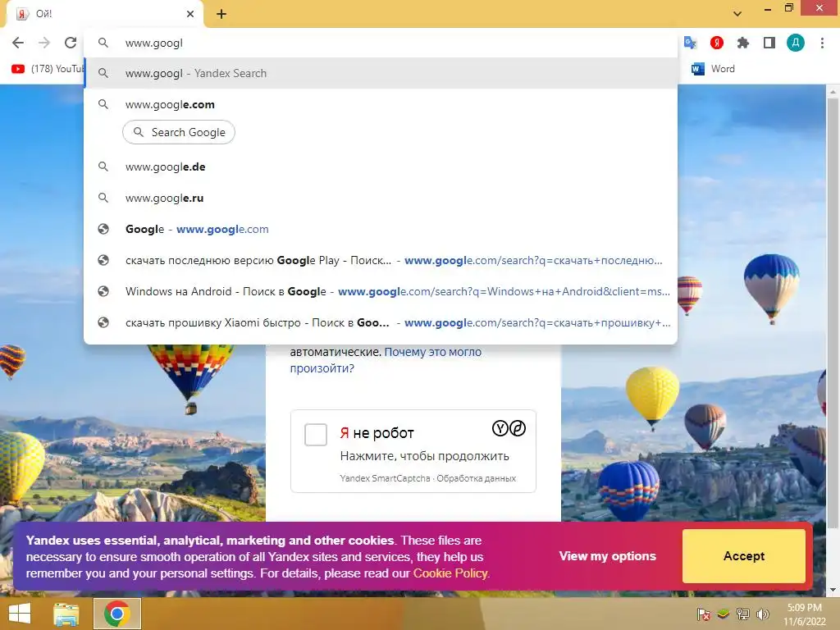This screenshot has width=840, height=630.
Task: Click the Обработка данных link
Action: (477, 478)
